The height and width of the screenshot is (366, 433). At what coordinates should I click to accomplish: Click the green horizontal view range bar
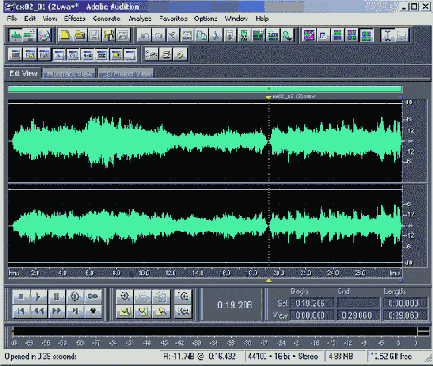205,89
